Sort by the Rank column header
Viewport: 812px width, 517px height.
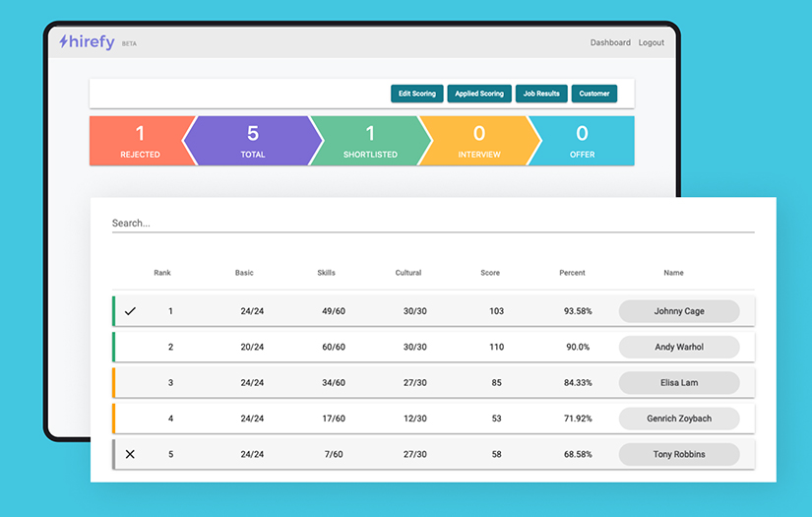(162, 273)
